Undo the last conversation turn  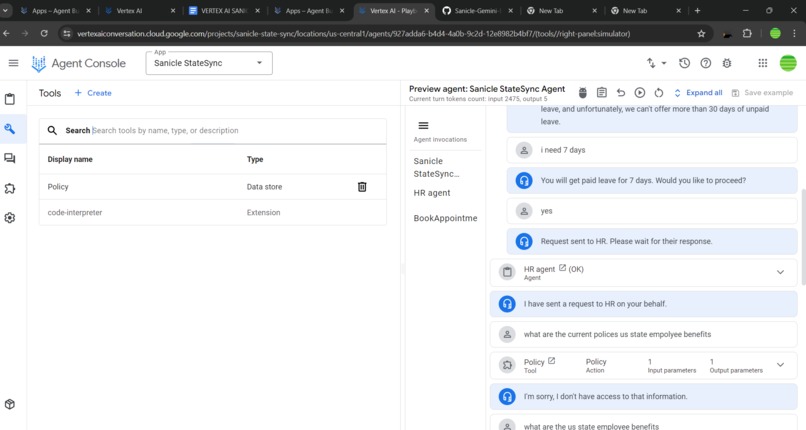point(621,93)
